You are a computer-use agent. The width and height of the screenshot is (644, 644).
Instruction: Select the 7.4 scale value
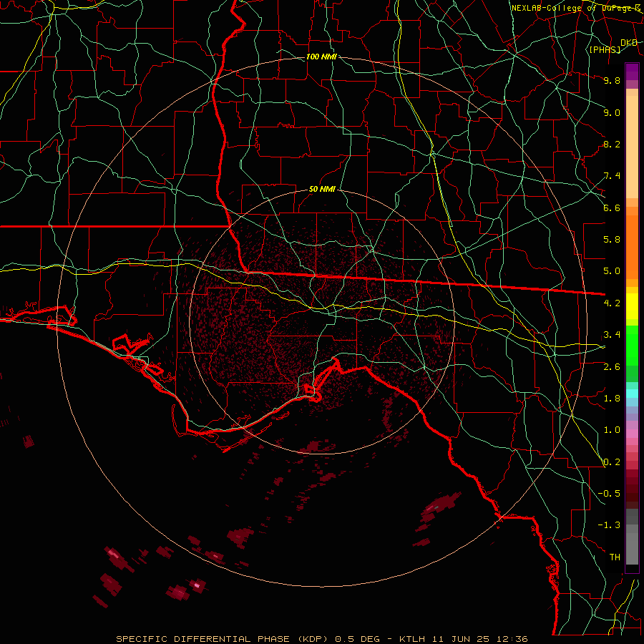point(612,176)
